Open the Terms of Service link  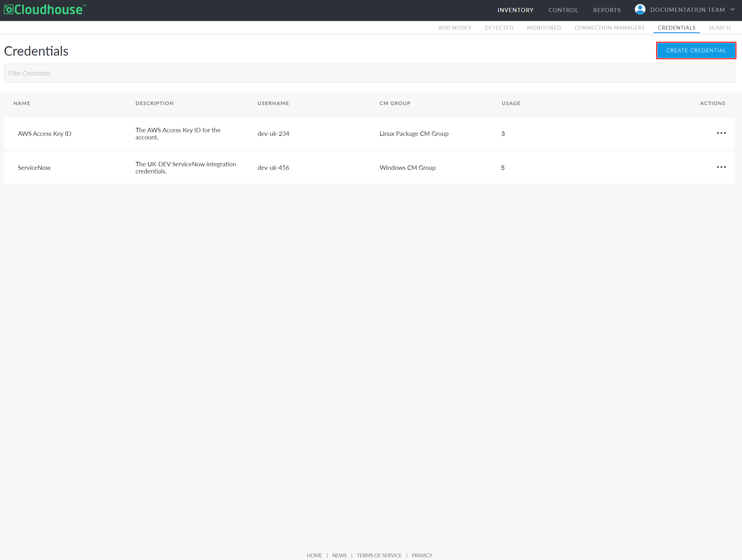[379, 555]
